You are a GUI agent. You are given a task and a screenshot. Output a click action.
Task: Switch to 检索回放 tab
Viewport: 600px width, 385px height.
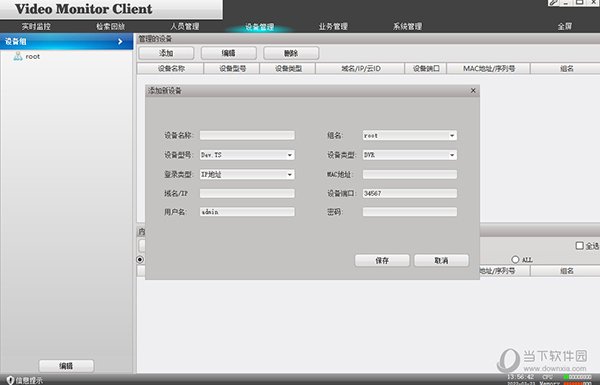[x=111, y=26]
